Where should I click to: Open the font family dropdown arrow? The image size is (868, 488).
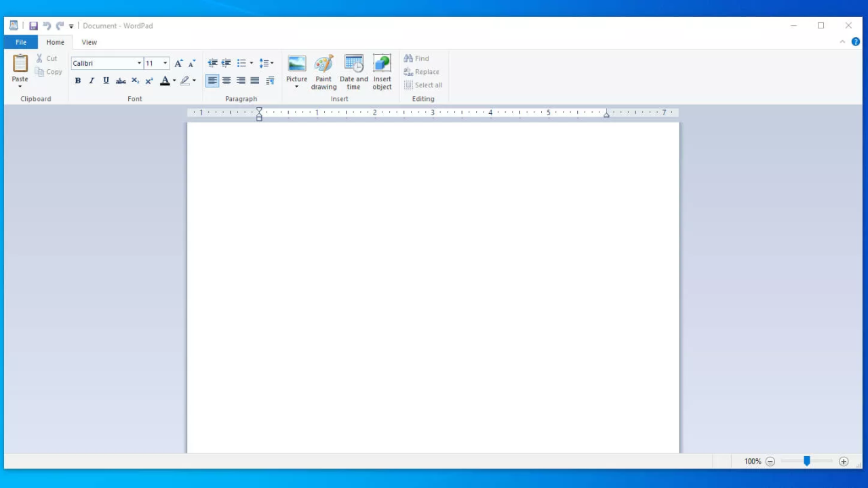[139, 63]
